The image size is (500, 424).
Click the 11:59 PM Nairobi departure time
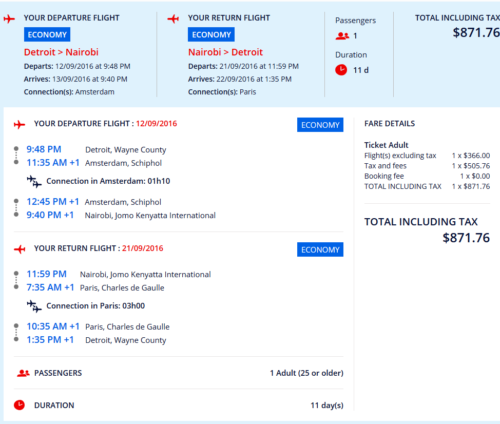tap(47, 274)
